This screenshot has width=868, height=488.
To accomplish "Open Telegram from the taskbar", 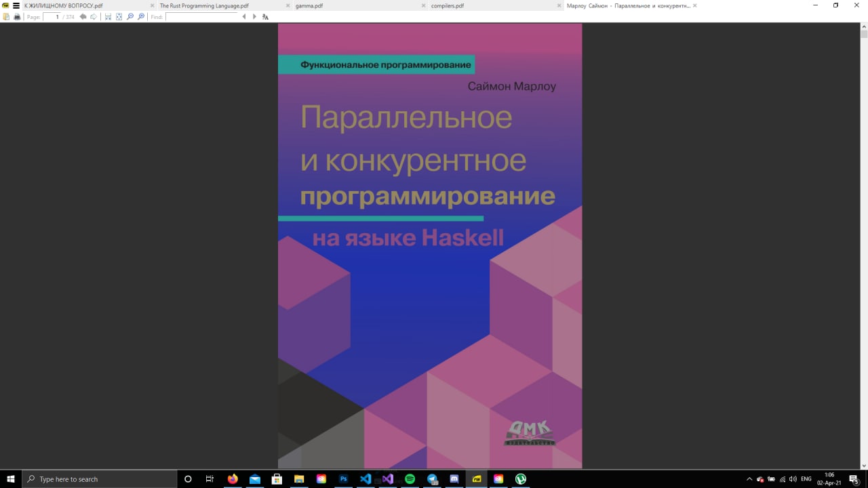I will tap(432, 479).
